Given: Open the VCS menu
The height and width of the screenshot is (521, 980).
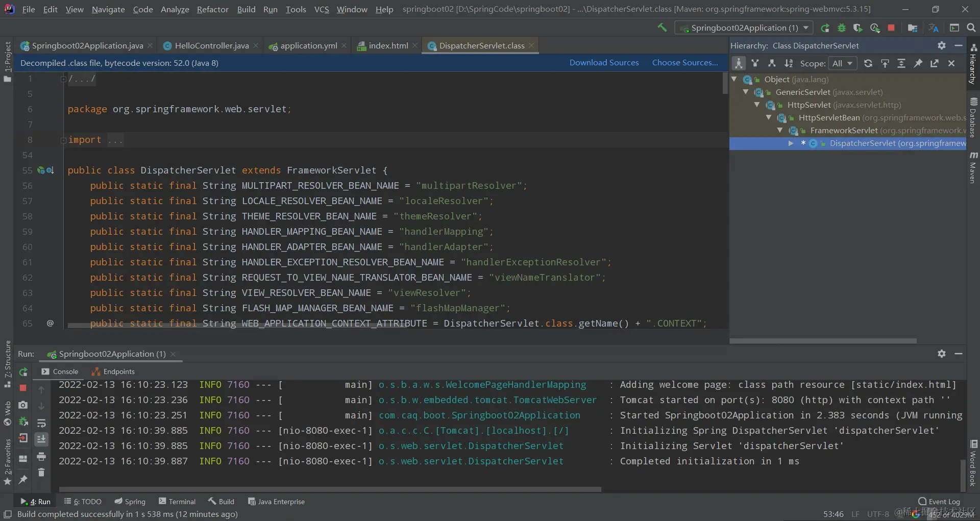Looking at the screenshot, I should pyautogui.click(x=322, y=9).
